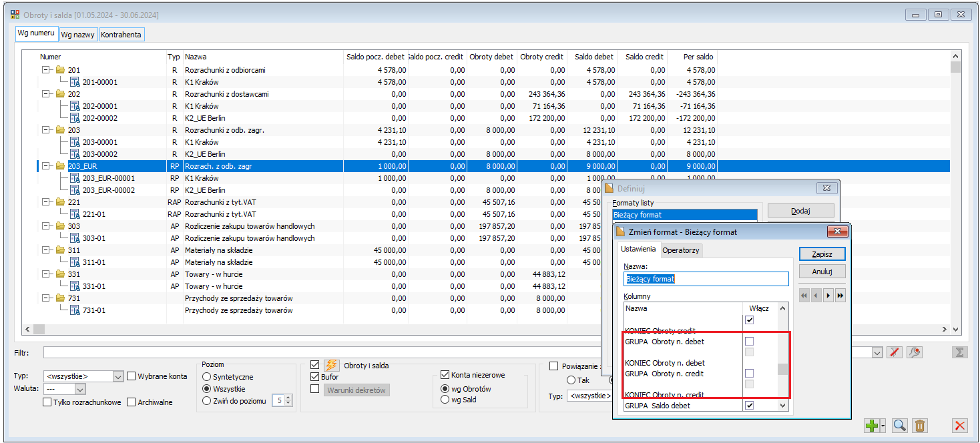The width and height of the screenshot is (980, 443).
Task: Uncheck the Bufor checkbox
Action: pyautogui.click(x=315, y=377)
